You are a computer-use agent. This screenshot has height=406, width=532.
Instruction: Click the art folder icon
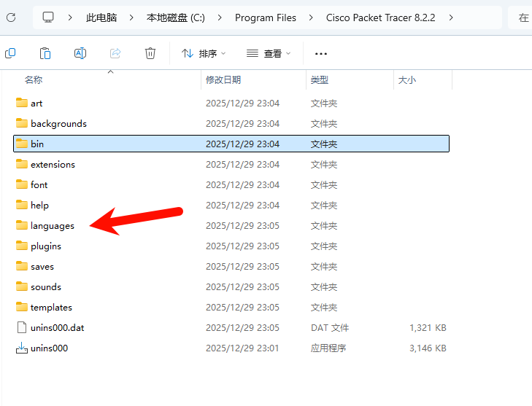[22, 103]
